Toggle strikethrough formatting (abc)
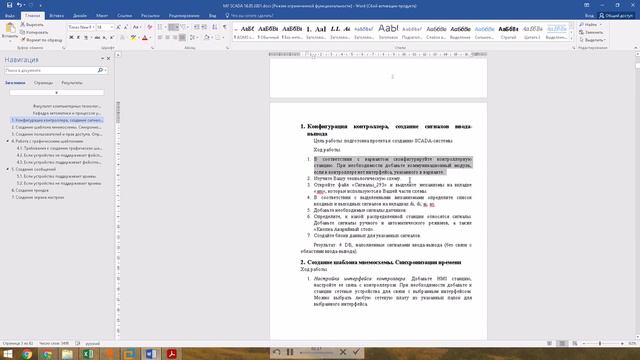640x360 pixels. [97, 38]
